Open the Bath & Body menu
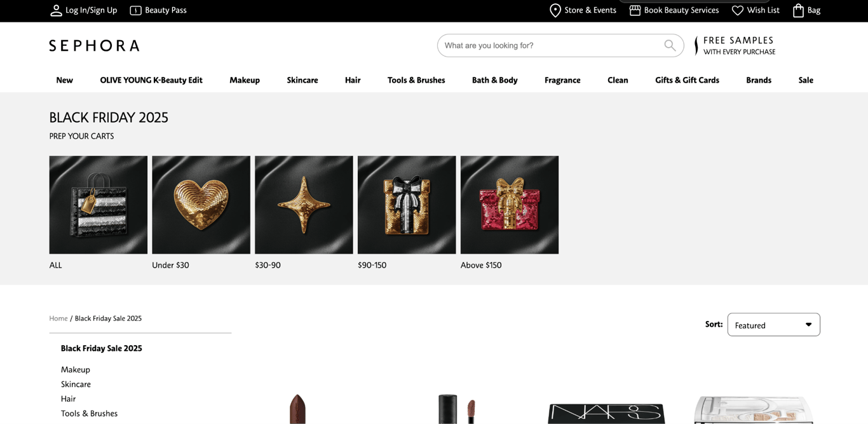 pyautogui.click(x=494, y=80)
